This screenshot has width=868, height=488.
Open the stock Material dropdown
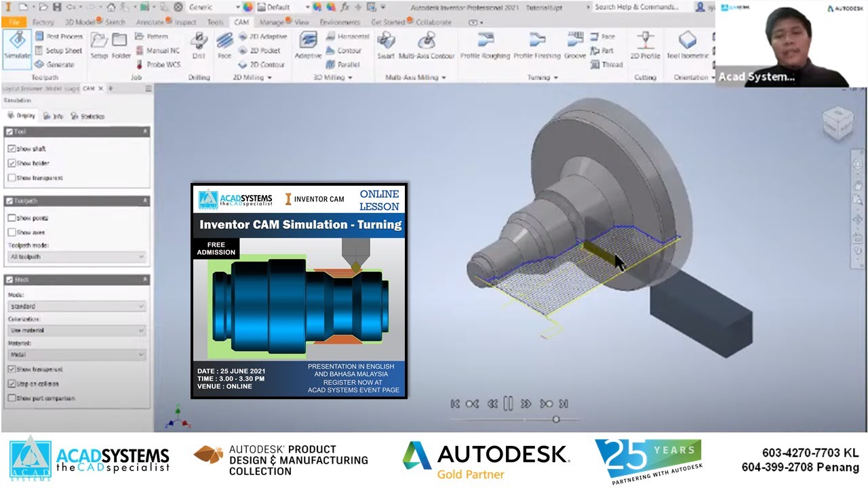[77, 354]
